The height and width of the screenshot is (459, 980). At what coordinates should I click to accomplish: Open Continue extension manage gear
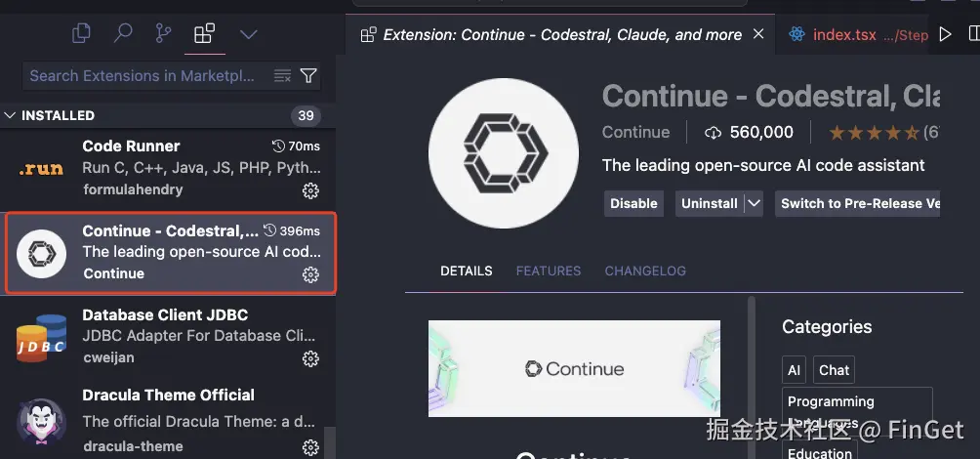(x=310, y=274)
